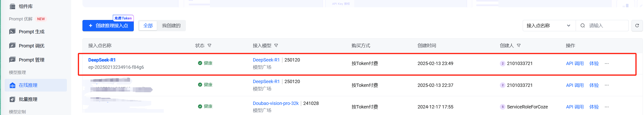Open 在线推理 in the sidebar

click(x=28, y=85)
